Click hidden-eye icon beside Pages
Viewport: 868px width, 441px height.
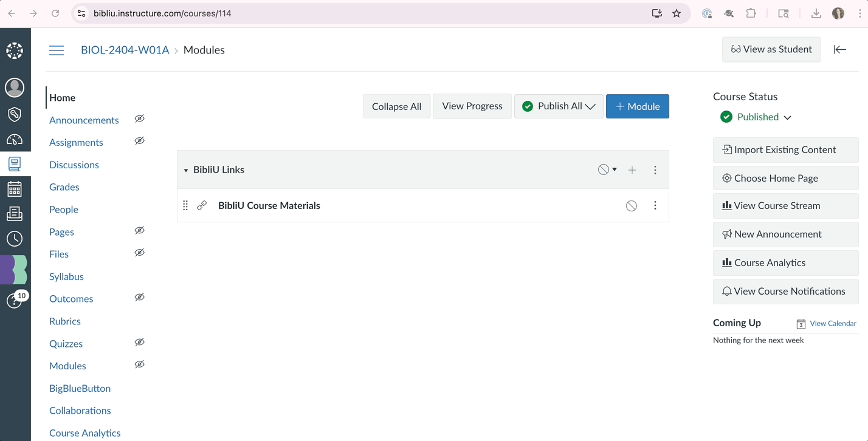click(140, 230)
